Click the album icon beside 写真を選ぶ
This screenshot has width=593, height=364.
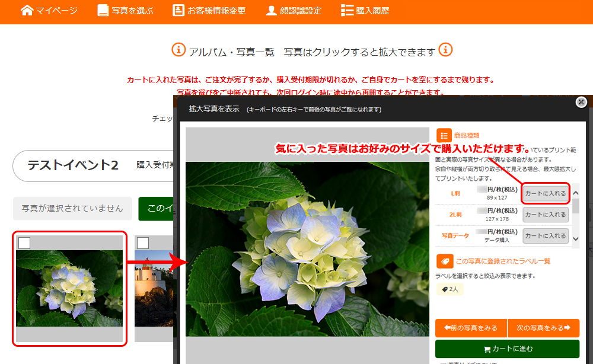[103, 10]
